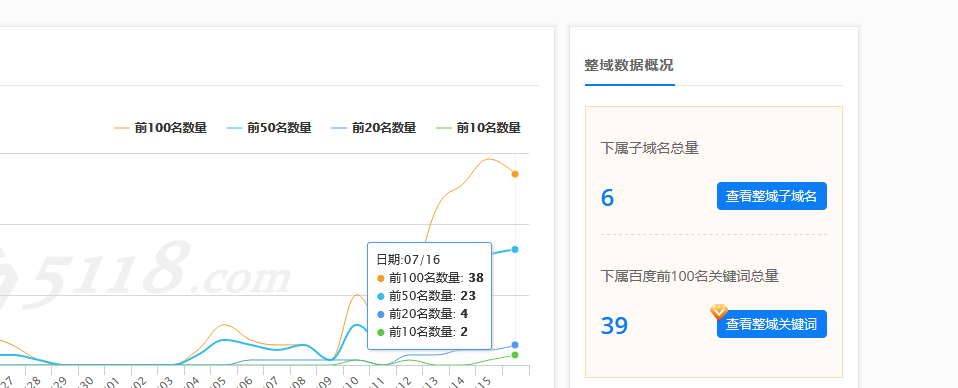This screenshot has height=388, width=958.
Task: Open 查看整域关键词 button
Action: click(772, 324)
